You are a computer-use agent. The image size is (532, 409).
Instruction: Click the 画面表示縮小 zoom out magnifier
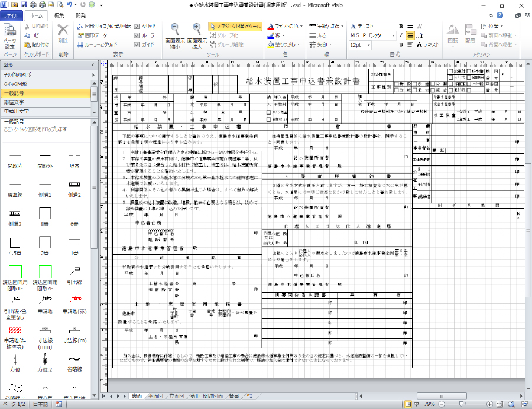point(175,28)
